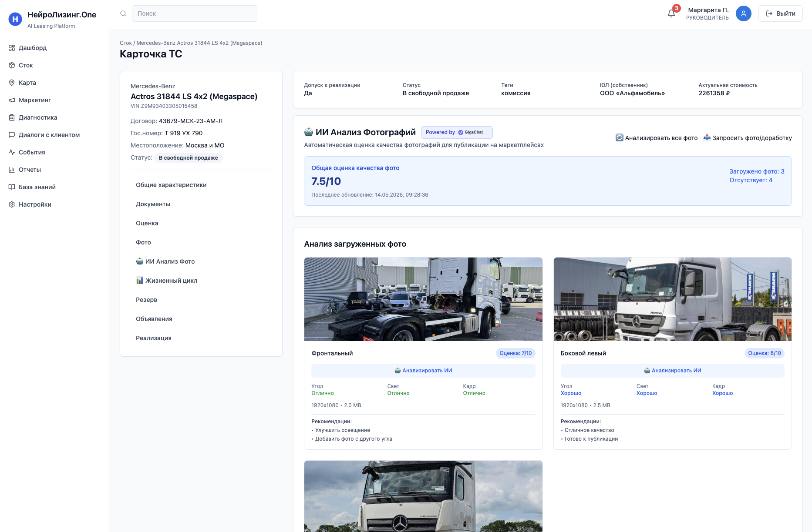The height and width of the screenshot is (532, 812).
Task: Click Анализировать все фото button
Action: (657, 138)
